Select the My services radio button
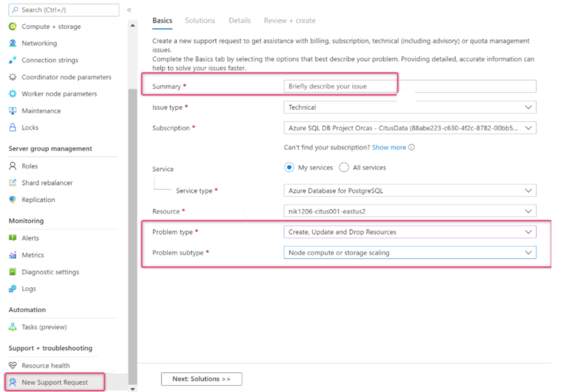The height and width of the screenshot is (392, 577). click(x=288, y=167)
